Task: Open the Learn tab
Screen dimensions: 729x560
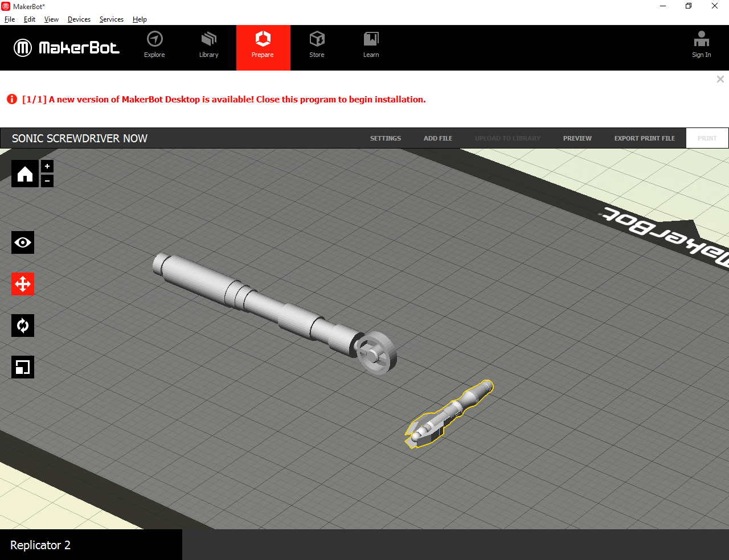Action: 371,46
